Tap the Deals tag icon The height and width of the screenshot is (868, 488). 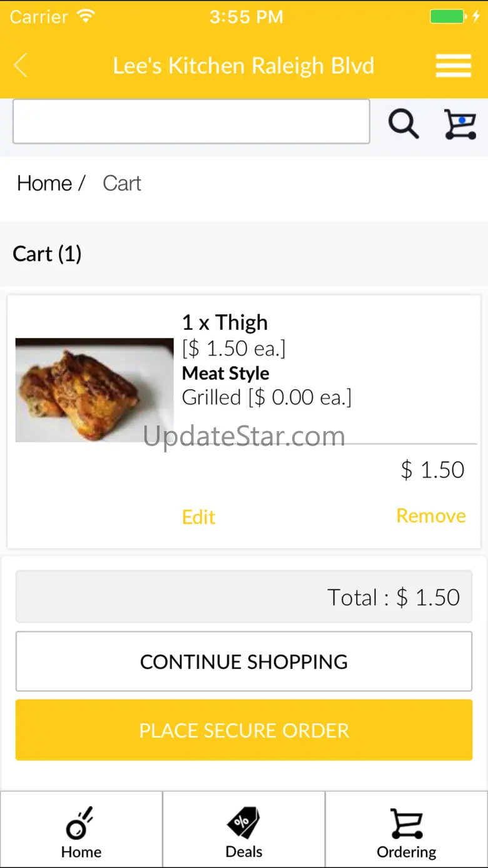pos(243,822)
